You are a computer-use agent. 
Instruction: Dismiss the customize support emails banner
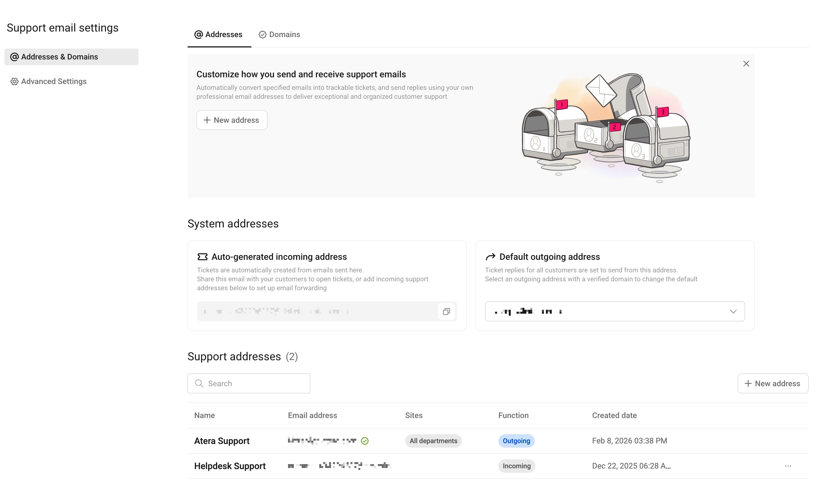[x=746, y=64]
